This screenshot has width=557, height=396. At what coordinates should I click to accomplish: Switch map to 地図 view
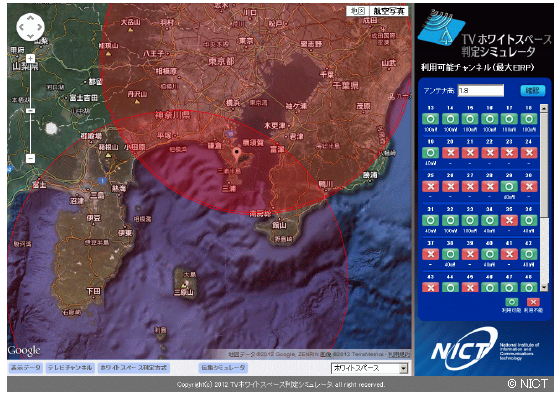coord(358,11)
